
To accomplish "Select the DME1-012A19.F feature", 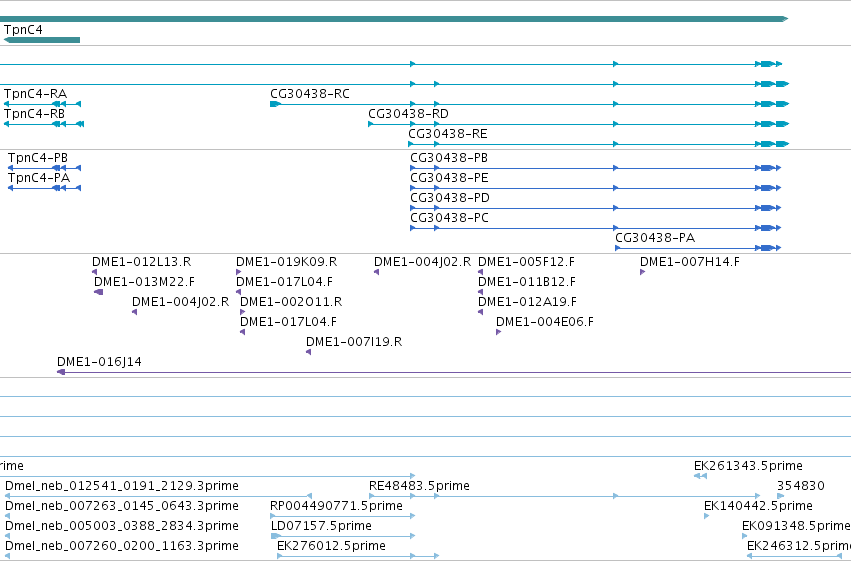I will click(528, 302).
